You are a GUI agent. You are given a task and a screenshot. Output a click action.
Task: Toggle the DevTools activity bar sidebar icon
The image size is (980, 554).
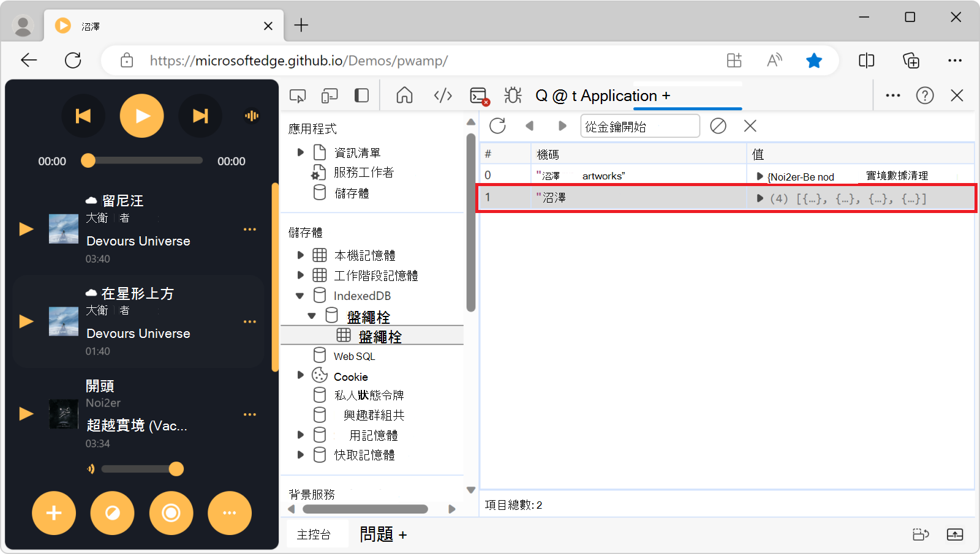coord(361,95)
